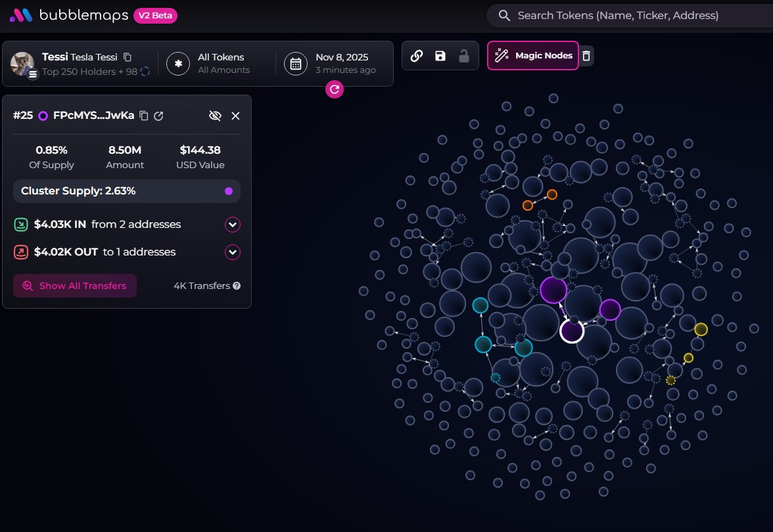
Task: Hide this wallet with eye-slash icon
Action: pos(215,116)
